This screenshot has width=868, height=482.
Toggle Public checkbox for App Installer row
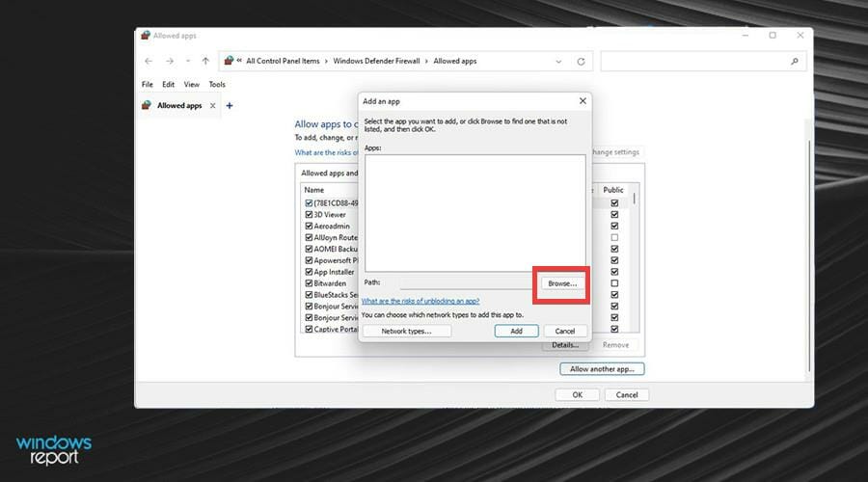614,272
